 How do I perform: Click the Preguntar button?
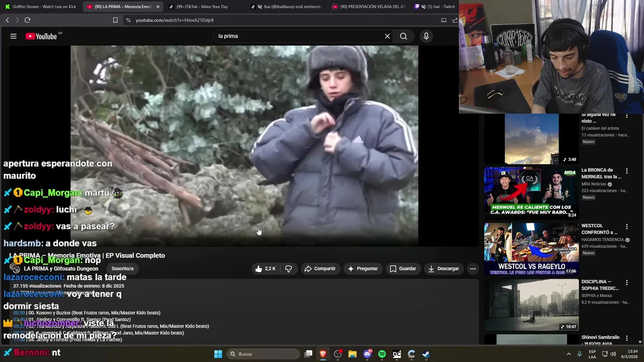tap(362, 268)
